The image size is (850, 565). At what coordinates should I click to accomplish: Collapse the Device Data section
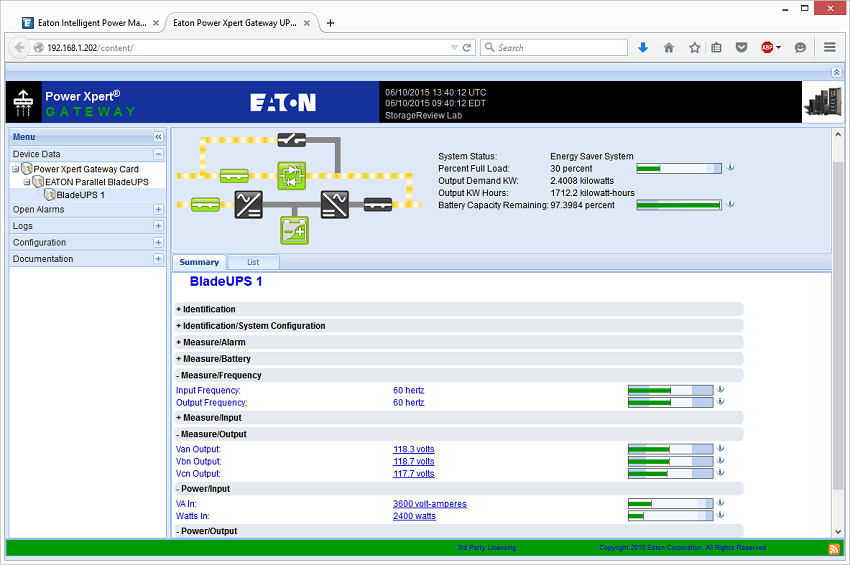coord(158,154)
